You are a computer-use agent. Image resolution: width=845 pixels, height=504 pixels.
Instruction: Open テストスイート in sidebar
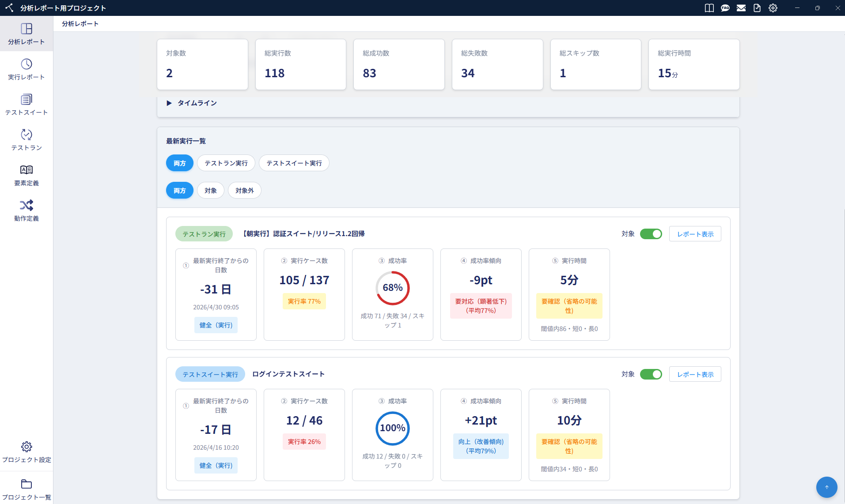pyautogui.click(x=27, y=105)
